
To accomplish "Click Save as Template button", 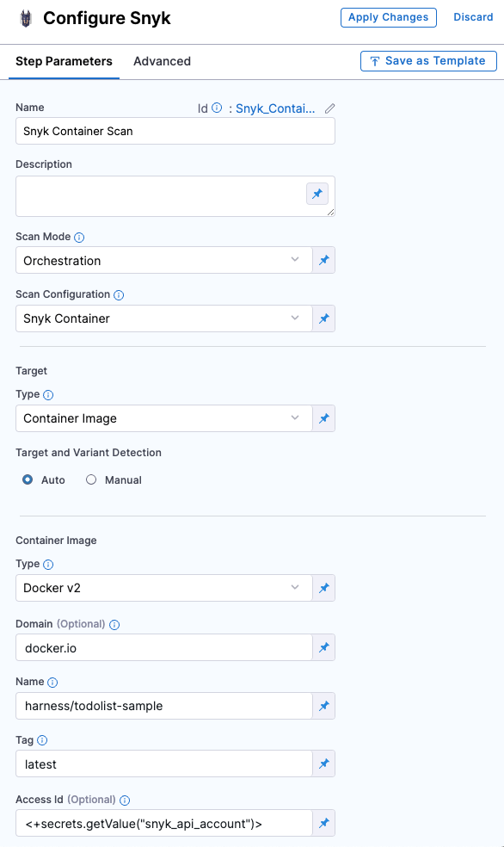I will click(x=428, y=61).
